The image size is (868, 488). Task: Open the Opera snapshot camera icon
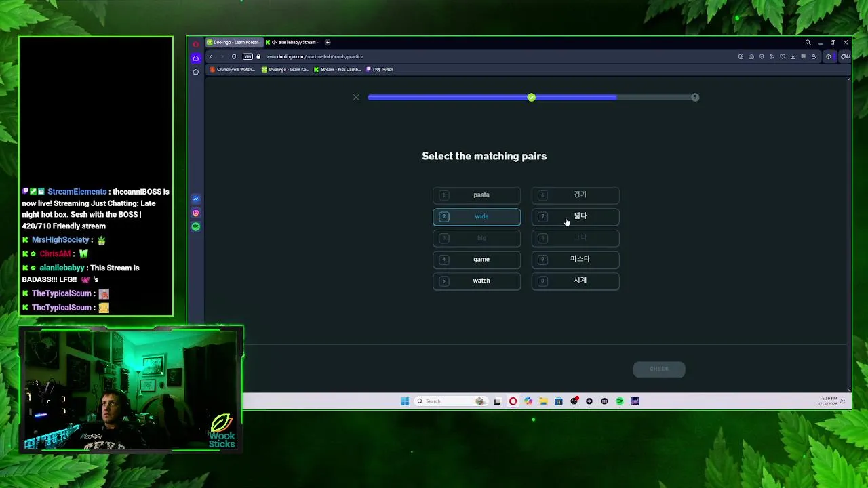[751, 56]
